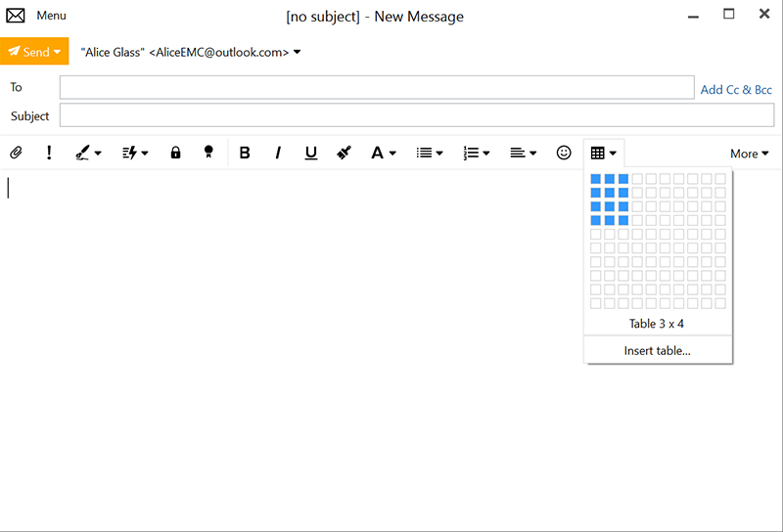Toggle italic formatting
783x532 pixels.
point(278,153)
